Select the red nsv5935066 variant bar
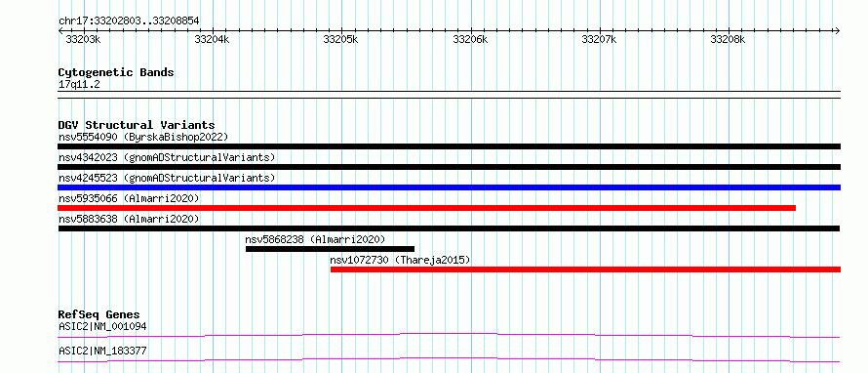The height and width of the screenshot is (373, 868). 426,208
